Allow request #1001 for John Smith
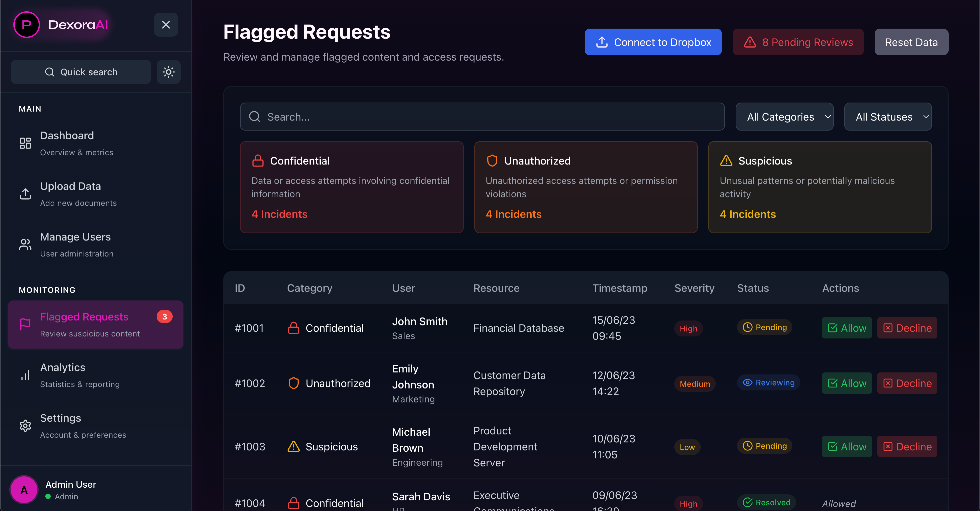This screenshot has height=511, width=980. point(846,328)
